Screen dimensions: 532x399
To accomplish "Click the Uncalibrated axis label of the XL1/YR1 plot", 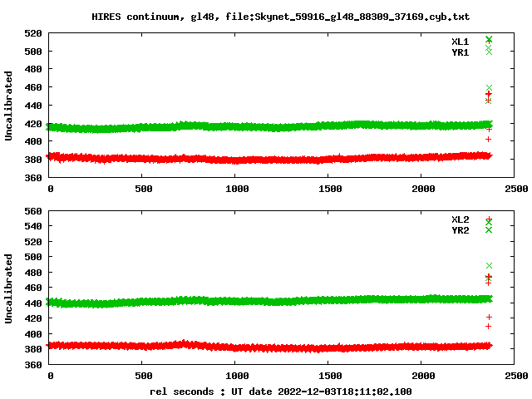I will 8,106.
